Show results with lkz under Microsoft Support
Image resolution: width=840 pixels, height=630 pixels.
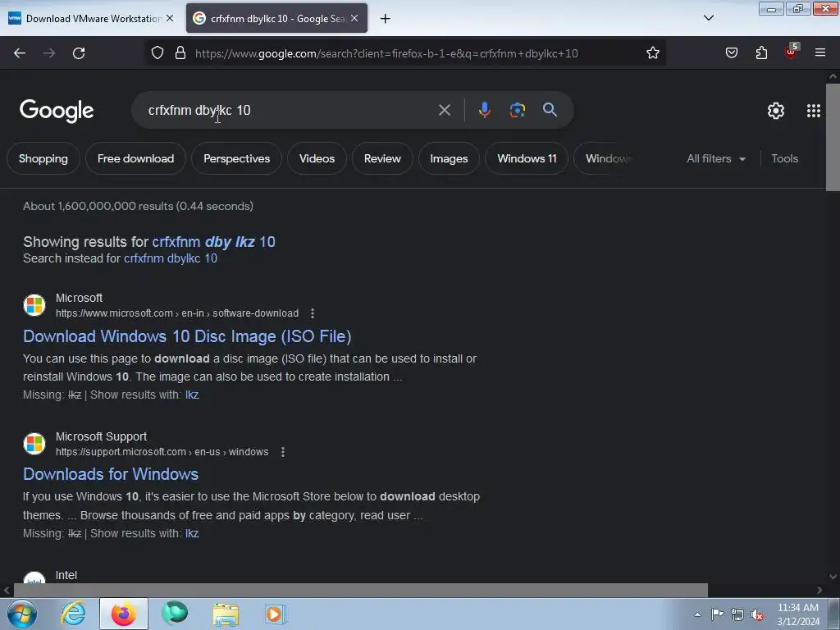point(192,533)
